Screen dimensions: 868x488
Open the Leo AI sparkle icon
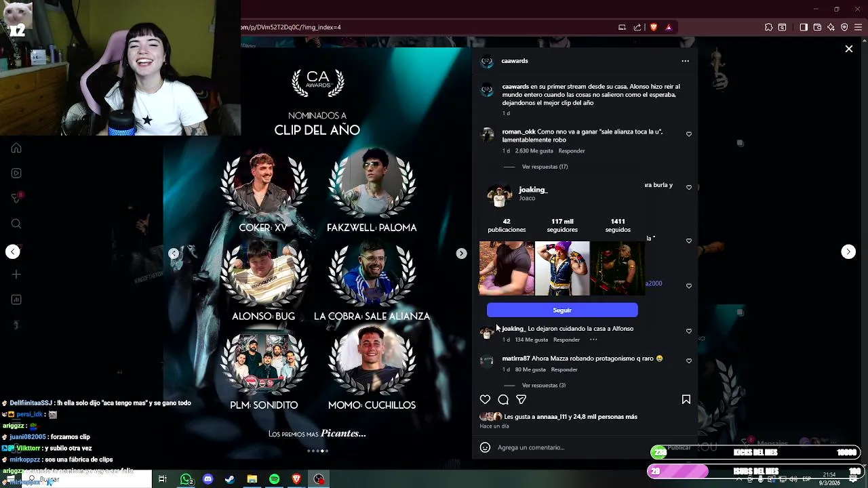(x=831, y=27)
